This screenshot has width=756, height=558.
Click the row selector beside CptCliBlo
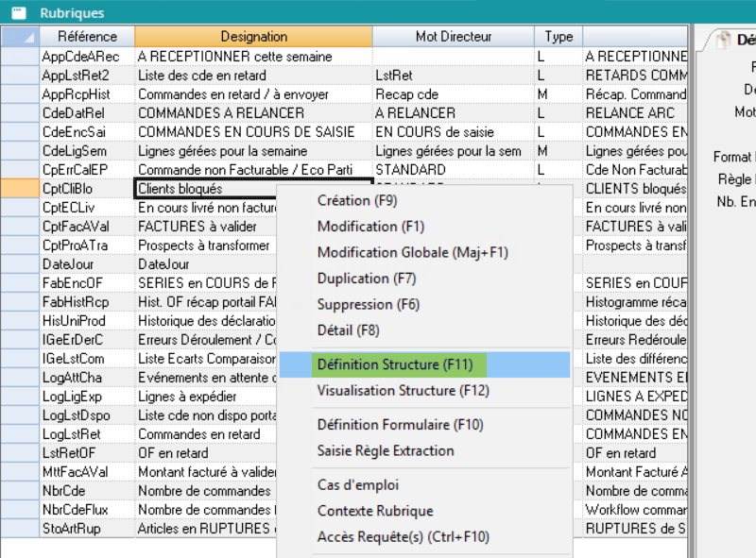19,188
